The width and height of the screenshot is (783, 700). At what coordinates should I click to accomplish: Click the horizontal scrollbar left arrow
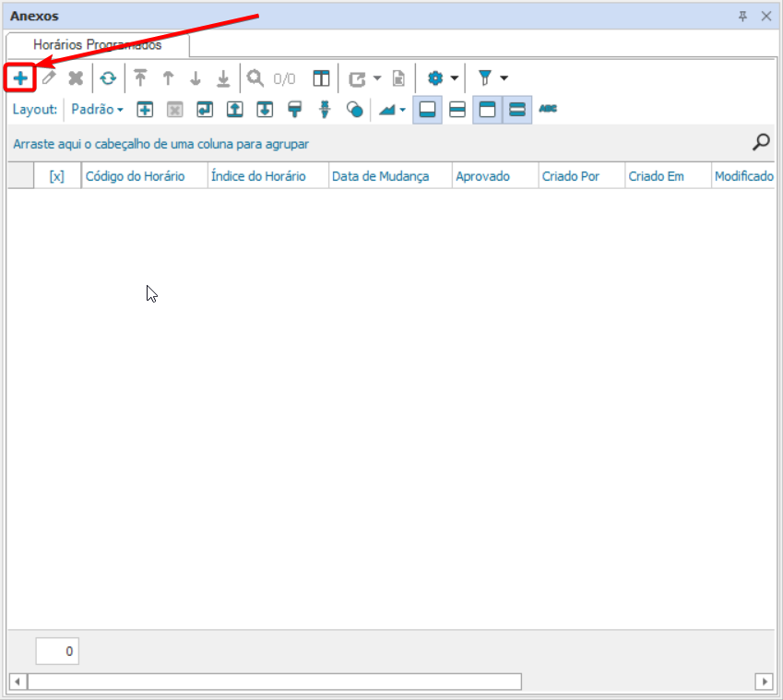pos(18,682)
